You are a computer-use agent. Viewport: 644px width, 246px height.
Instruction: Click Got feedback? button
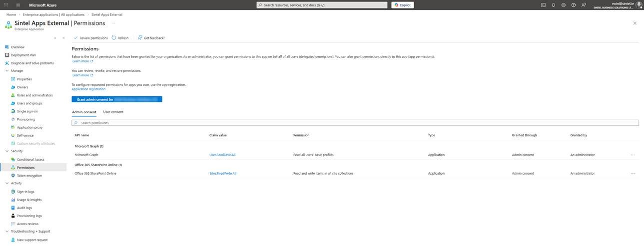pos(151,38)
